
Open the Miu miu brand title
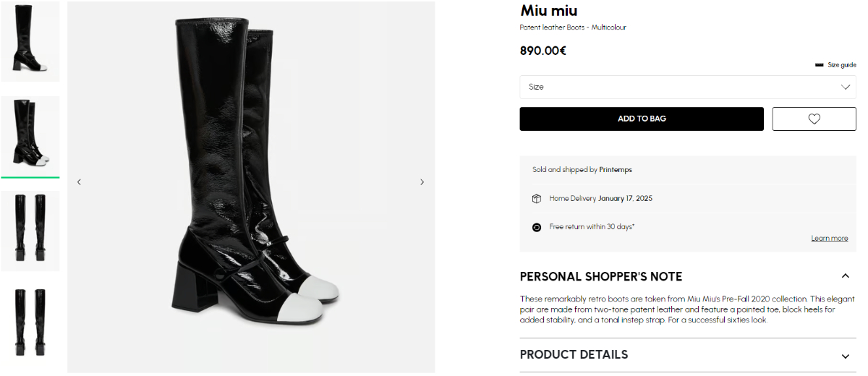tap(549, 11)
